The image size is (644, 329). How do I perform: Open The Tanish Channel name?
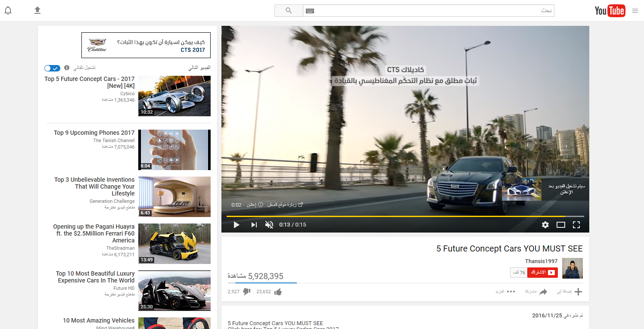[114, 140]
